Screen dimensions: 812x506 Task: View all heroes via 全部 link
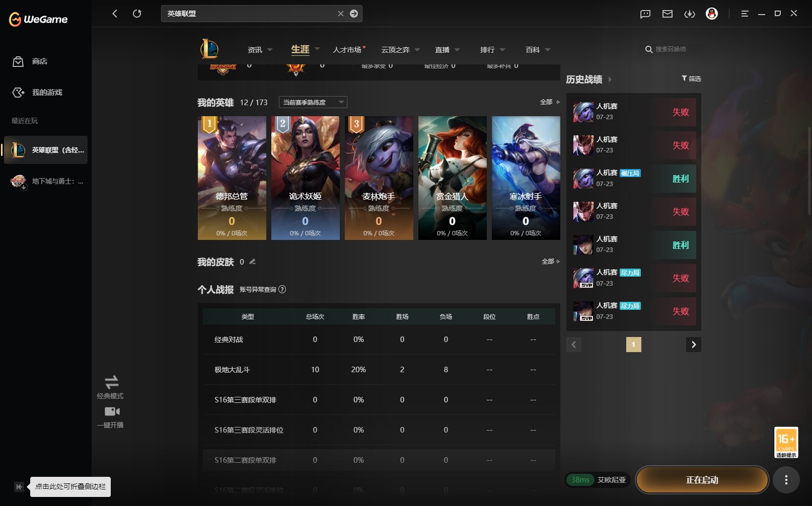(550, 102)
